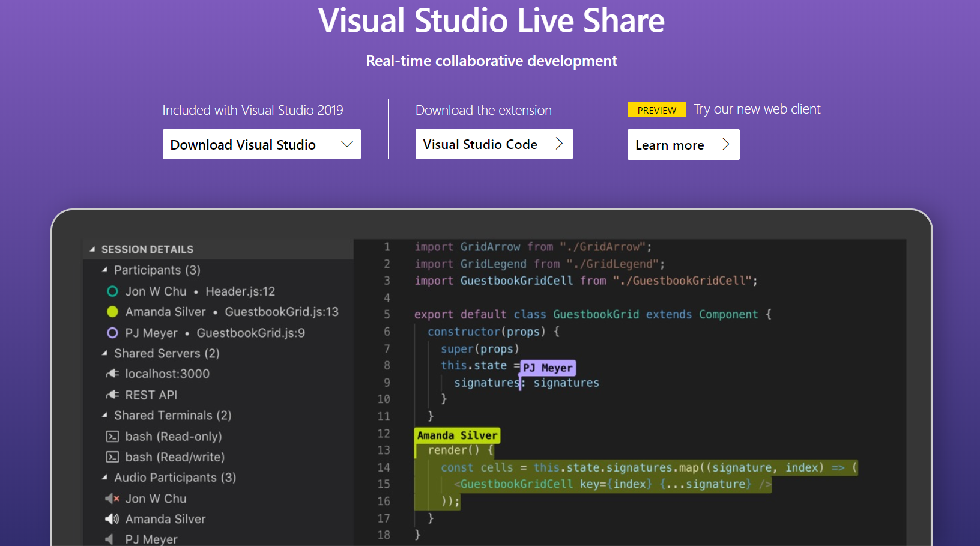Click the localhost:3000 server plug icon

(x=112, y=374)
